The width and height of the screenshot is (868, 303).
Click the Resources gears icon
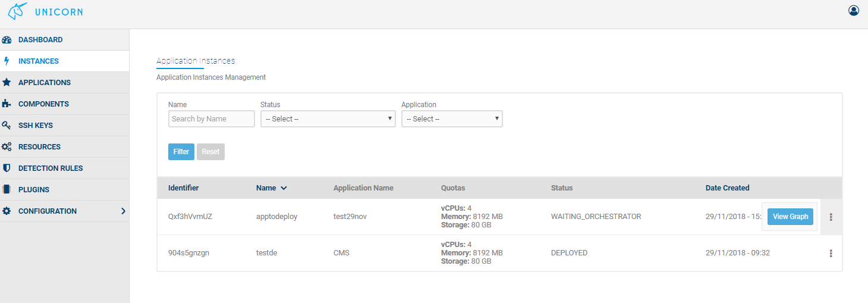click(x=7, y=147)
